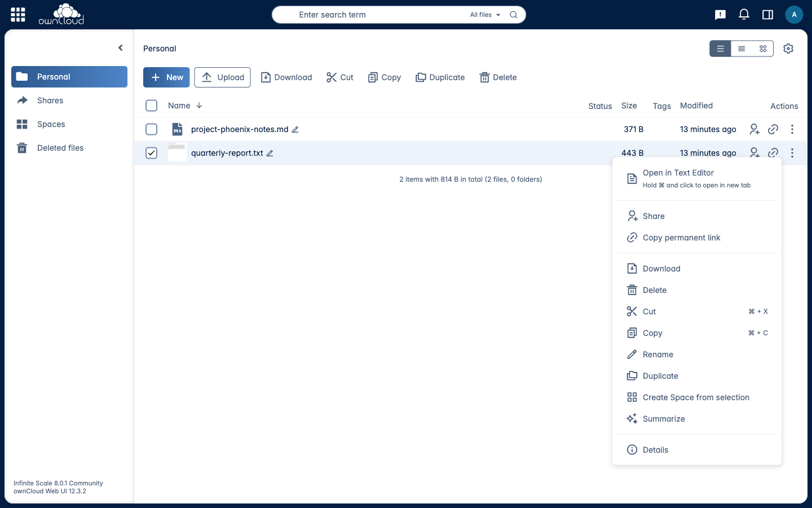The image size is (812, 508).
Task: Click Duplicate in the toolbar
Action: pyautogui.click(x=440, y=77)
